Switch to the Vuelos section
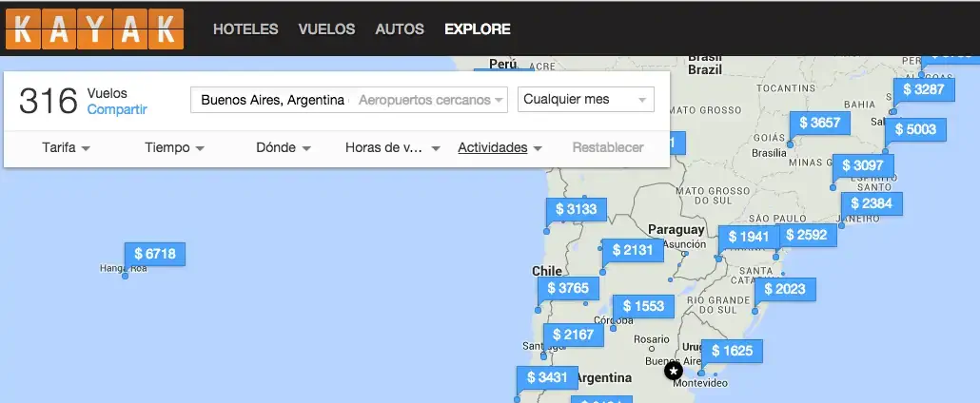980x403 pixels. point(326,29)
